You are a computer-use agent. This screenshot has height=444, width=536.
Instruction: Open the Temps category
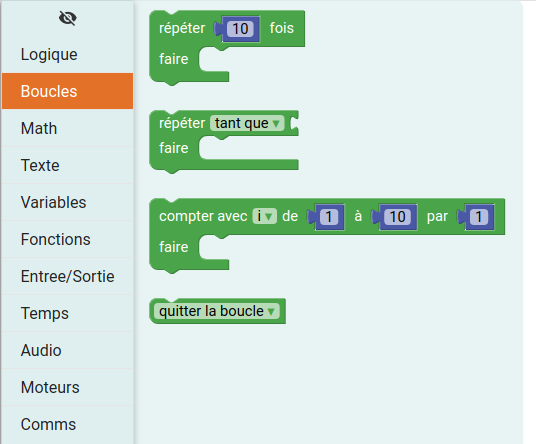coord(67,313)
